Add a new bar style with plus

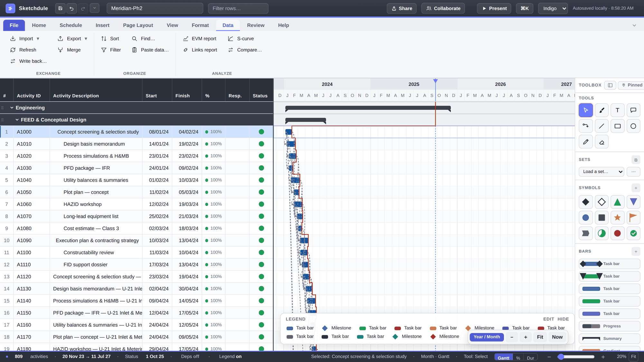pyautogui.click(x=636, y=252)
